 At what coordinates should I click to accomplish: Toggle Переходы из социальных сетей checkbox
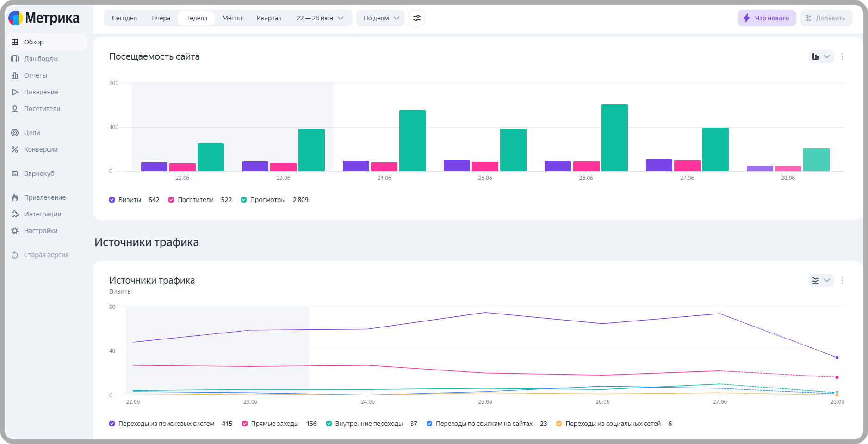[559, 424]
